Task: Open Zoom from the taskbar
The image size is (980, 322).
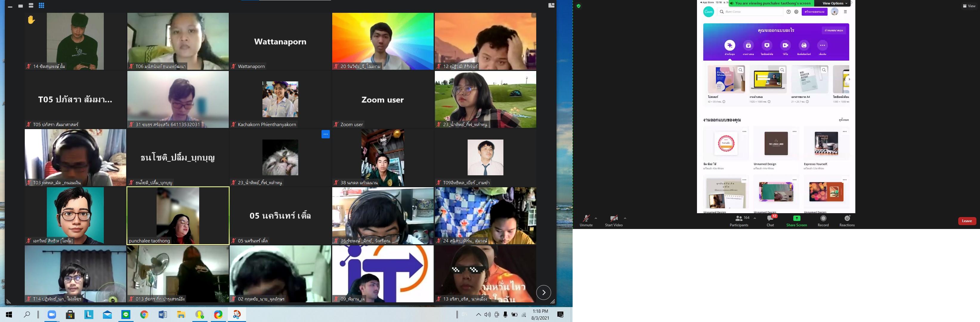Action: click(x=51, y=315)
